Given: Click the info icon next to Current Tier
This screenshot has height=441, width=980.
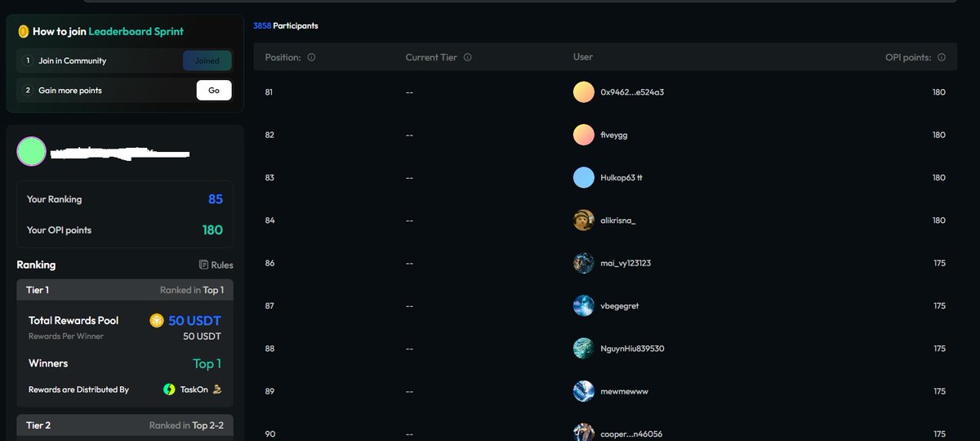Looking at the screenshot, I should click(467, 57).
